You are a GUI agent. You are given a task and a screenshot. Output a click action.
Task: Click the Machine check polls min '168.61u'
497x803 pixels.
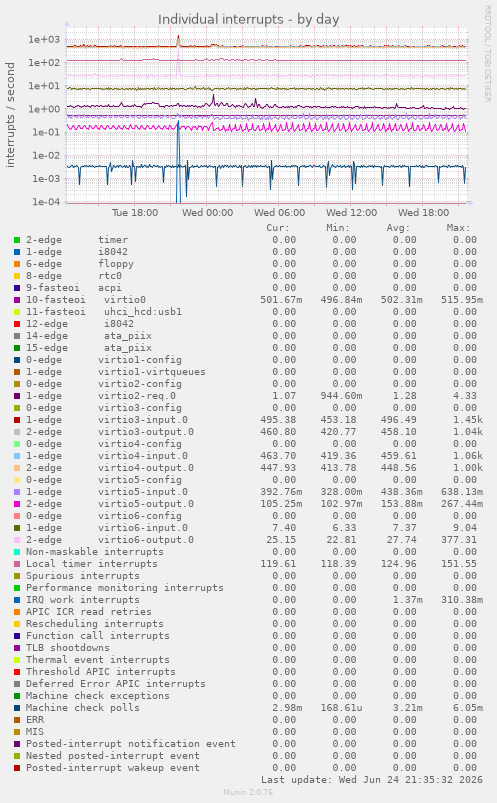(x=341, y=708)
